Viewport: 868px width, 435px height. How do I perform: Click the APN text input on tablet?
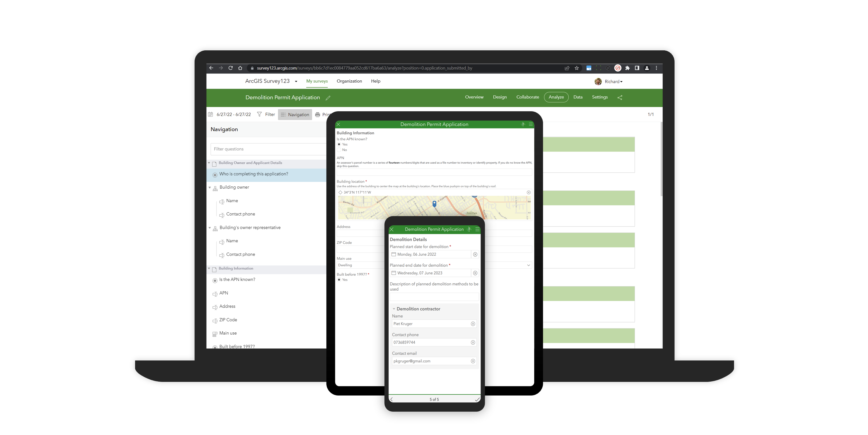pyautogui.click(x=434, y=172)
